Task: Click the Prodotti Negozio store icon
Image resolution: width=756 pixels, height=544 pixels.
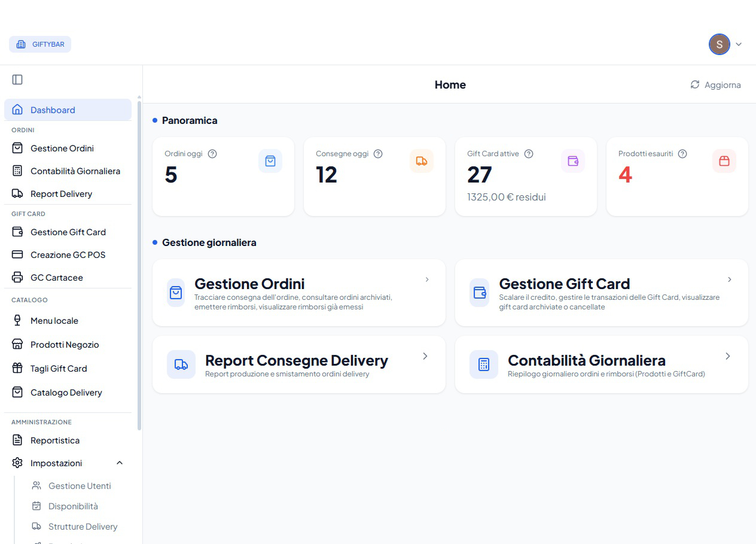Action: [x=17, y=344]
